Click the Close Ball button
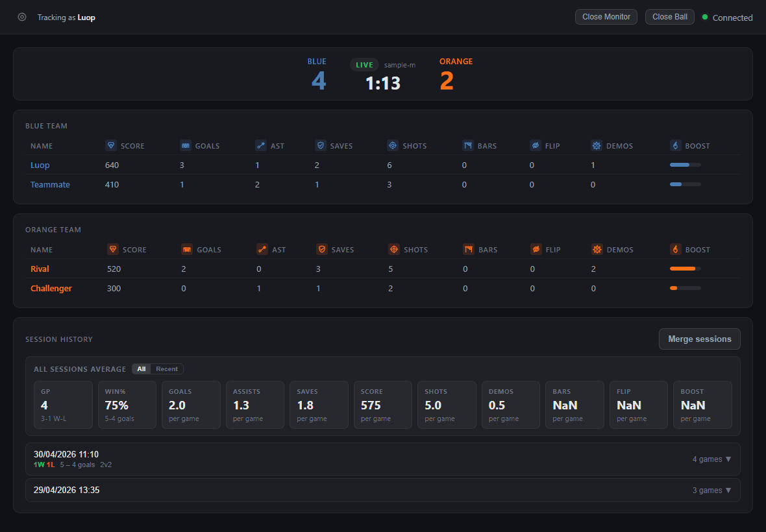 (670, 17)
